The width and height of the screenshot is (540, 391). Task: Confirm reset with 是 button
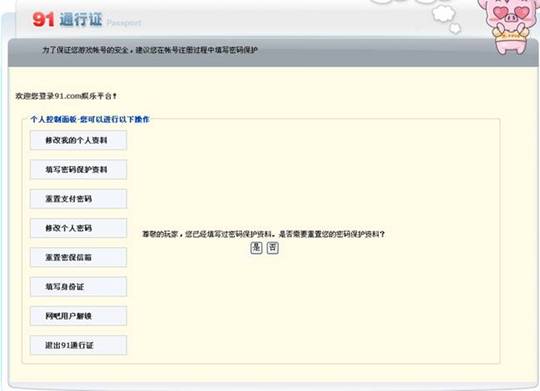pyautogui.click(x=256, y=248)
